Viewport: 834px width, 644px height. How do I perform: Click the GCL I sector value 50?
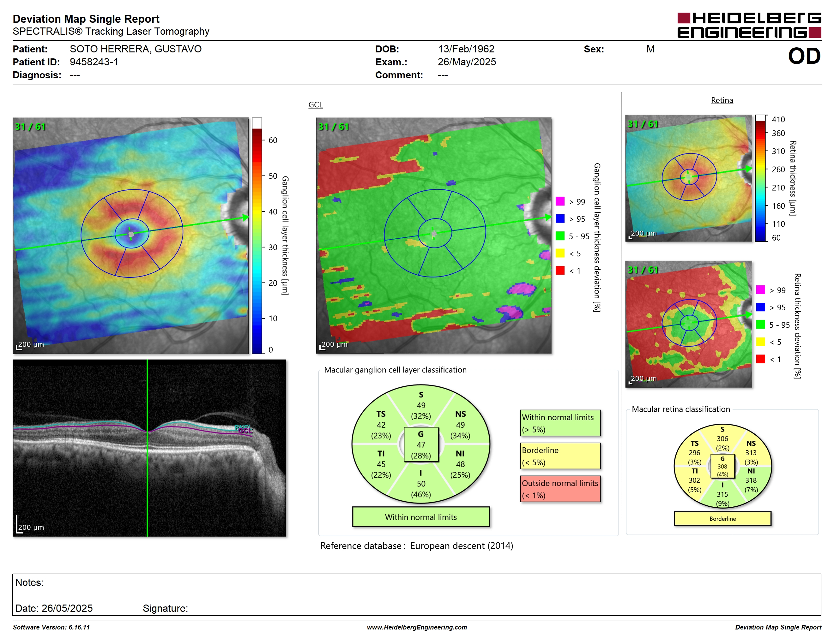[x=421, y=484]
